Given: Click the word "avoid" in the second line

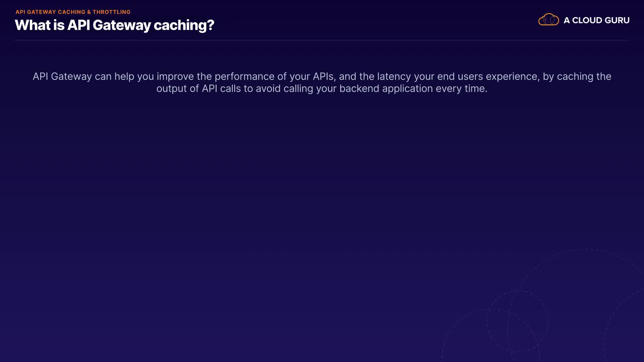Looking at the screenshot, I should [x=268, y=89].
